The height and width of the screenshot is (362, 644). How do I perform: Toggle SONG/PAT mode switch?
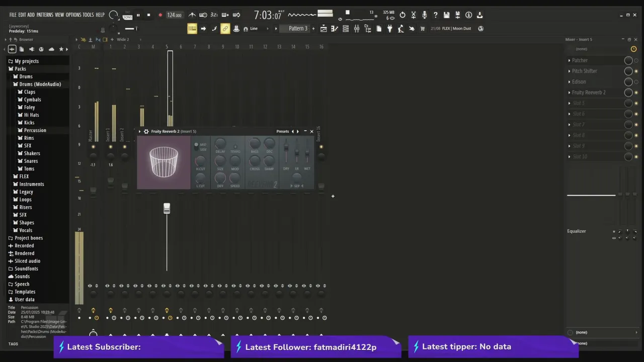[128, 15]
